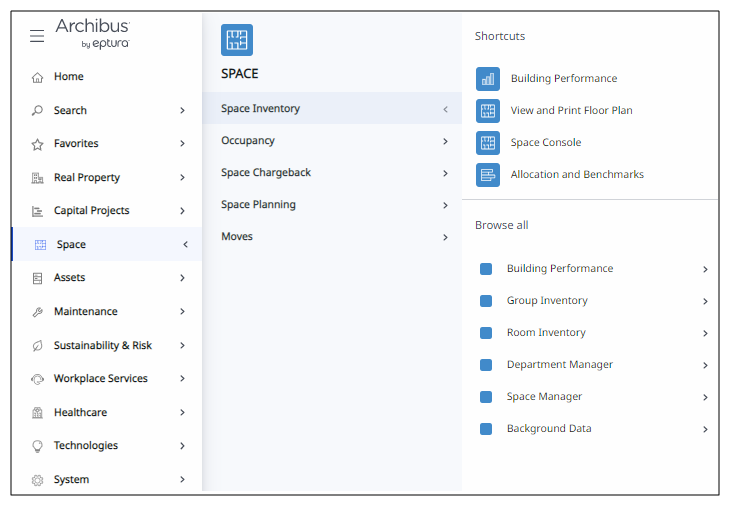Click the Technologies lightbulb icon
This screenshot has height=507, width=731.
pyautogui.click(x=37, y=446)
